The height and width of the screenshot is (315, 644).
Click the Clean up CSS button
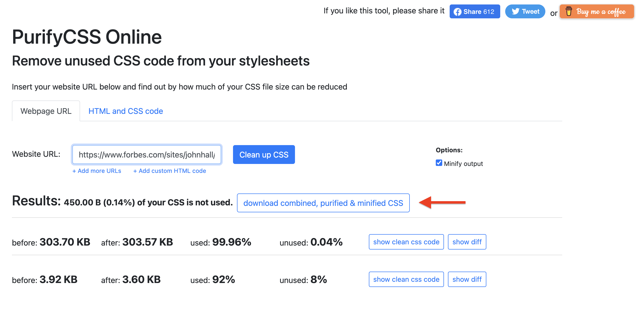(x=264, y=155)
